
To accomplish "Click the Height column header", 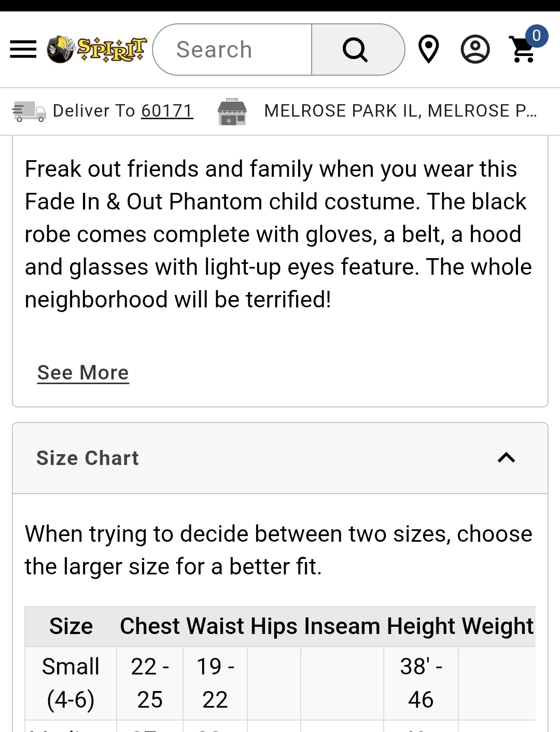I will tap(421, 626).
